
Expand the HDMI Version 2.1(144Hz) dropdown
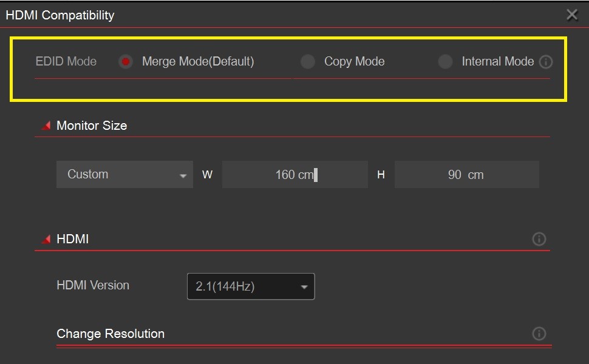(251, 286)
